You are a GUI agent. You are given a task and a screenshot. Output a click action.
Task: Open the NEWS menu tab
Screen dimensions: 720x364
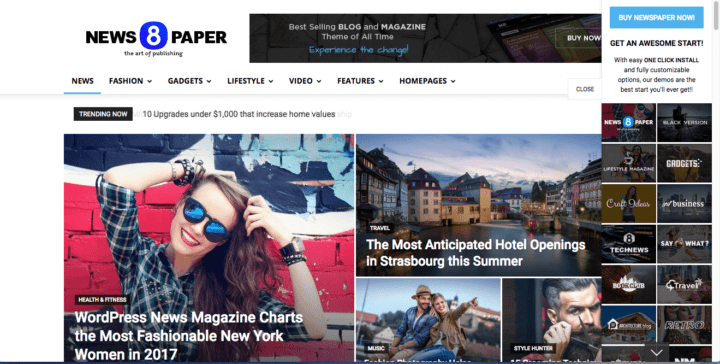click(x=82, y=81)
